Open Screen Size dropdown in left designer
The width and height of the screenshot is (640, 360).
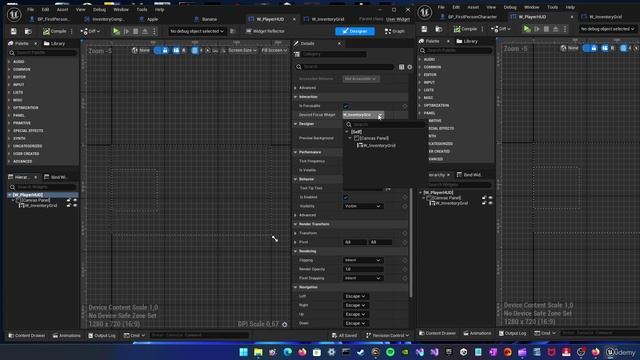click(242, 50)
